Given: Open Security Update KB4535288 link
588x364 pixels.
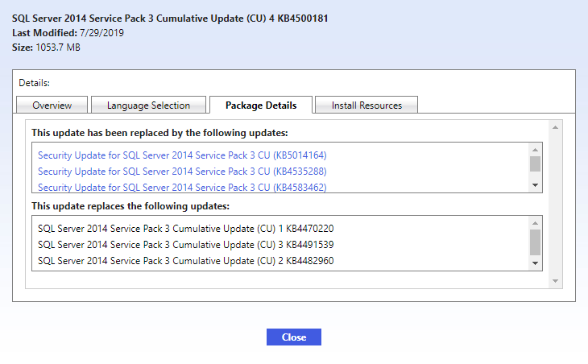Looking at the screenshot, I should click(182, 171).
